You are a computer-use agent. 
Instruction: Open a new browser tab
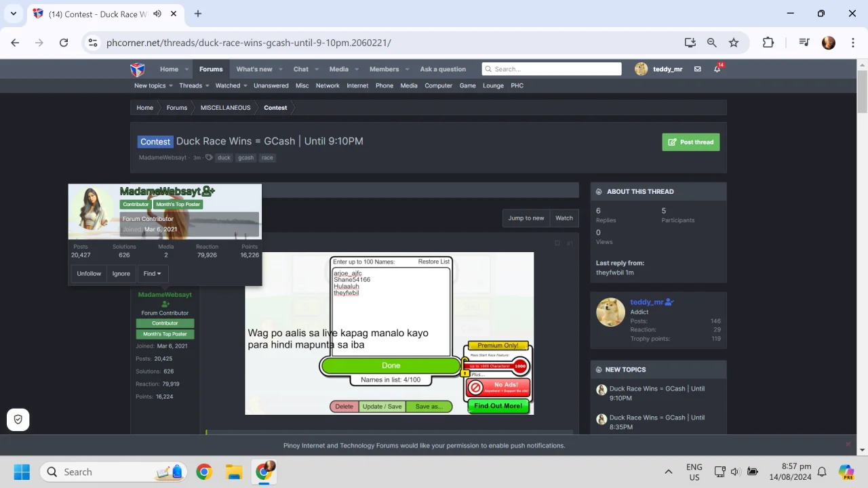tap(198, 14)
